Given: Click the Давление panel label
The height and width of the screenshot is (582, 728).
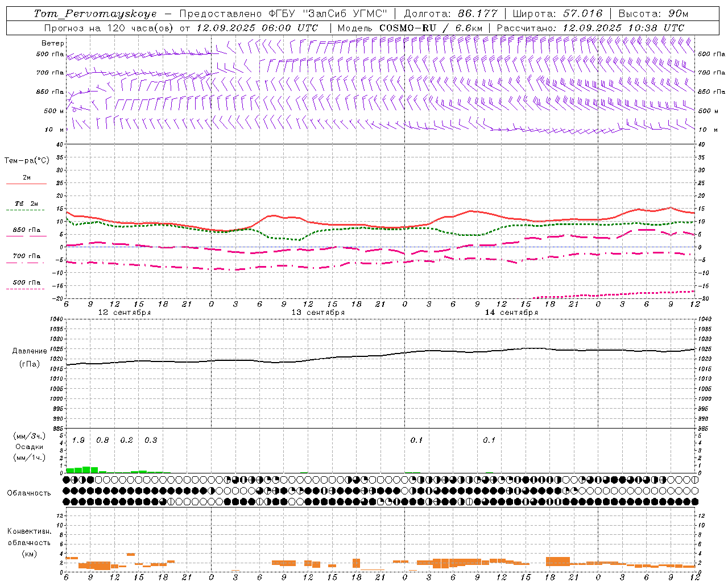Looking at the screenshot, I should point(30,351).
